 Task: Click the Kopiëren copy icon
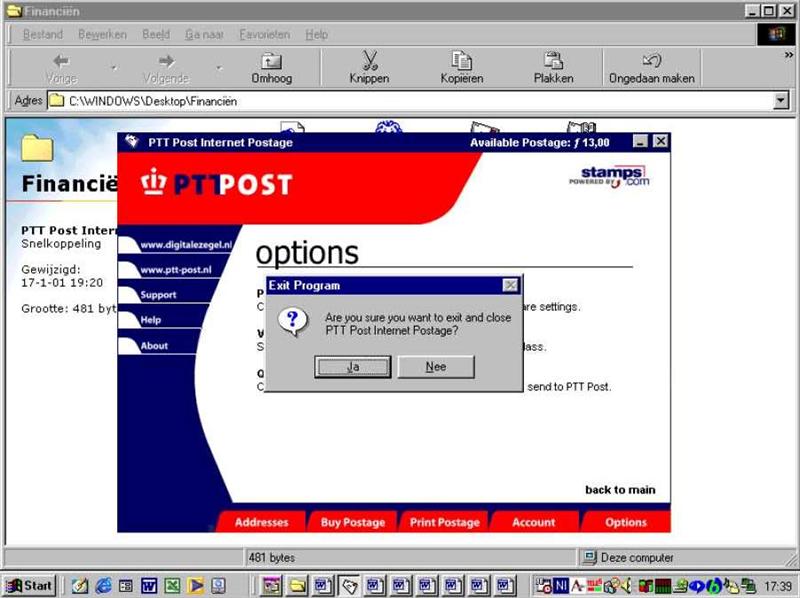click(x=462, y=61)
